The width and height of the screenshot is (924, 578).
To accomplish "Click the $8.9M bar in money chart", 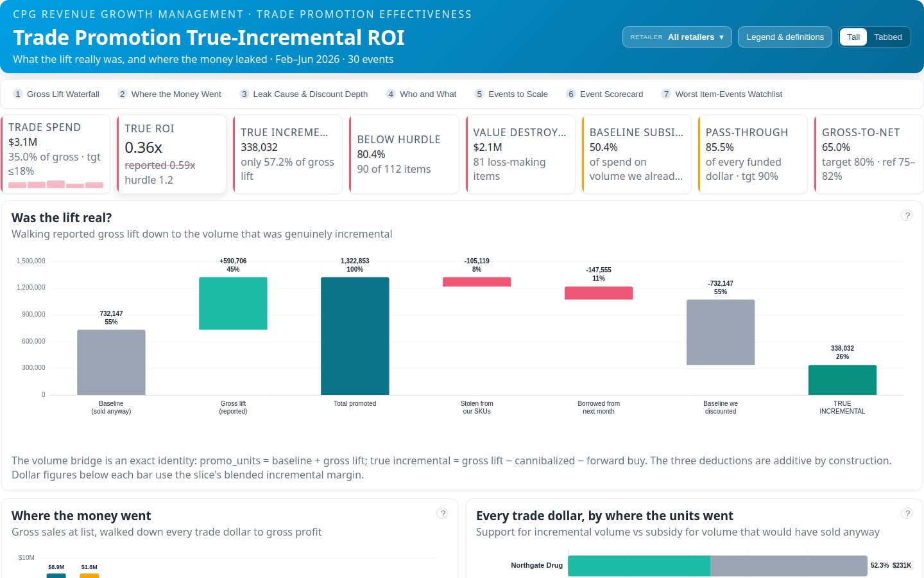I will coord(56,575).
